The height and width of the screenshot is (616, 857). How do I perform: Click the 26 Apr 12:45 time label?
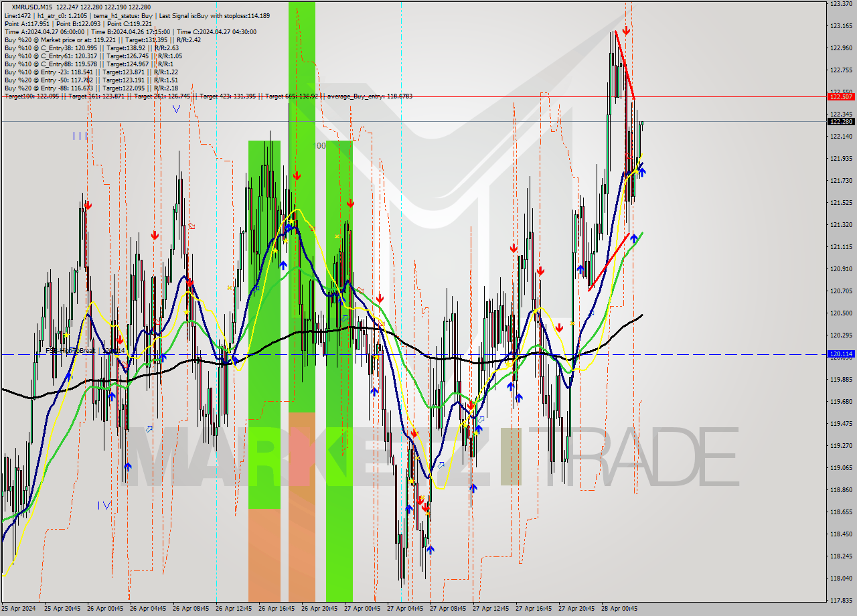point(234,609)
